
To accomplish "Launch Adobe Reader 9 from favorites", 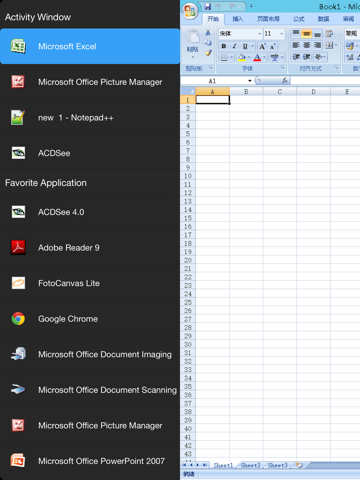I will coord(90,248).
